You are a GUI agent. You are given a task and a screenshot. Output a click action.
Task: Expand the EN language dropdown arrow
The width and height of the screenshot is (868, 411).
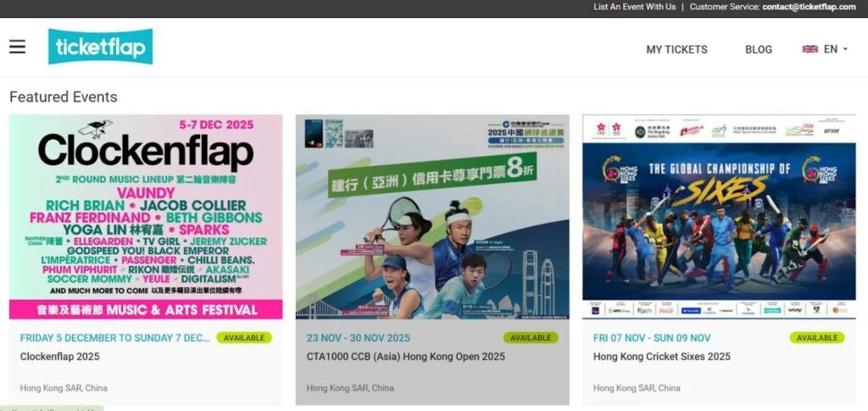[x=845, y=49]
